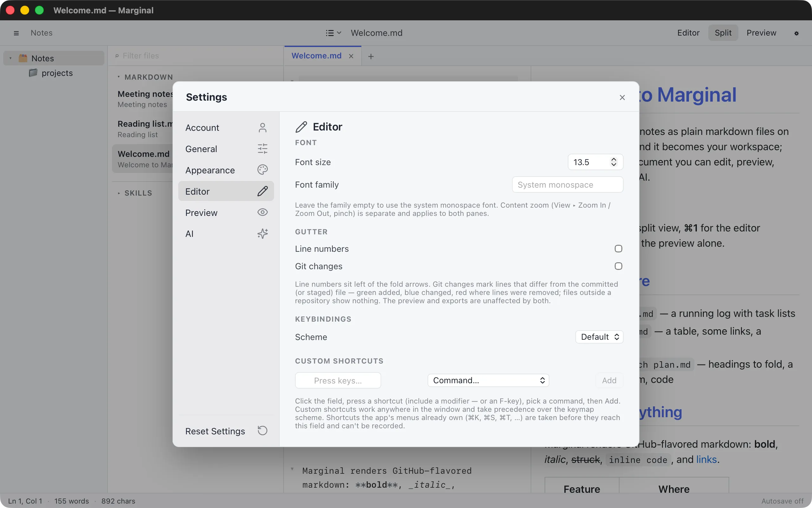Close the Welcome.md tab

[351, 56]
